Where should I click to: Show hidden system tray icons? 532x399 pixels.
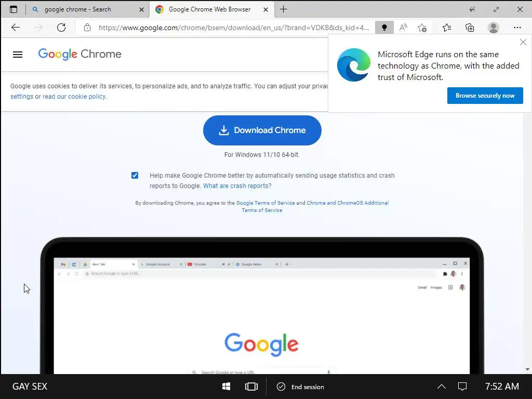click(442, 387)
